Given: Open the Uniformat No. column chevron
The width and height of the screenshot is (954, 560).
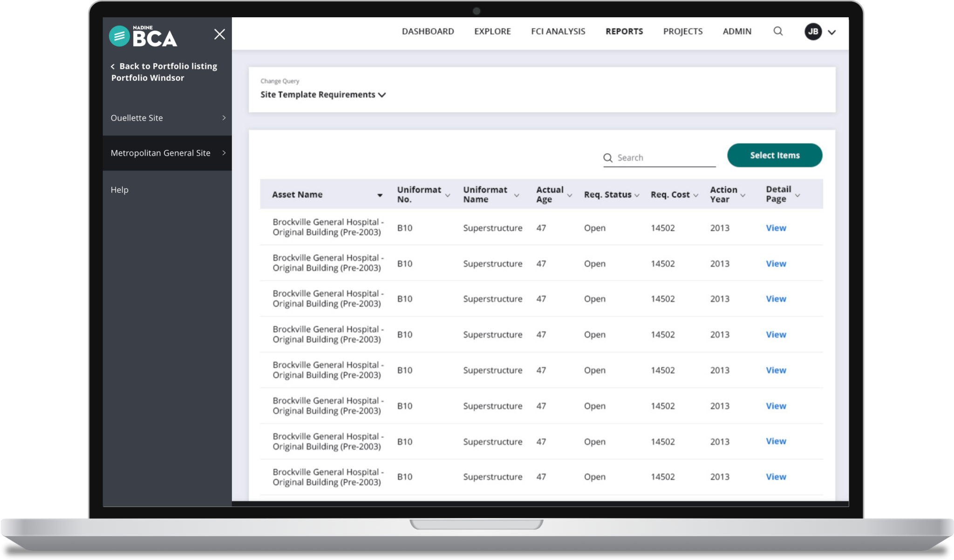Looking at the screenshot, I should point(448,195).
